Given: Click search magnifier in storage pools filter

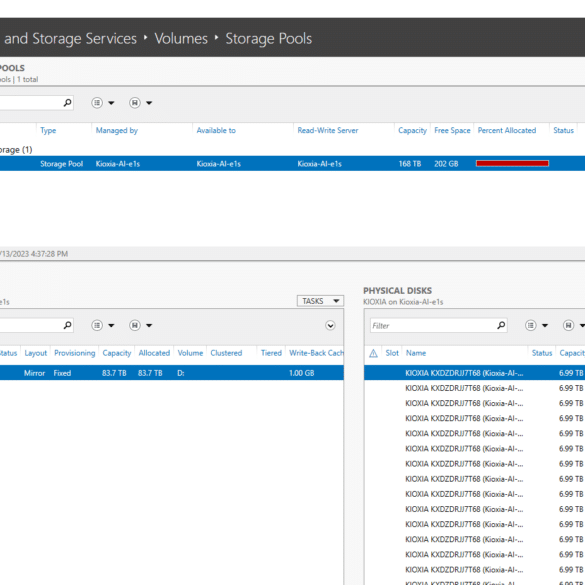Looking at the screenshot, I should [x=68, y=103].
